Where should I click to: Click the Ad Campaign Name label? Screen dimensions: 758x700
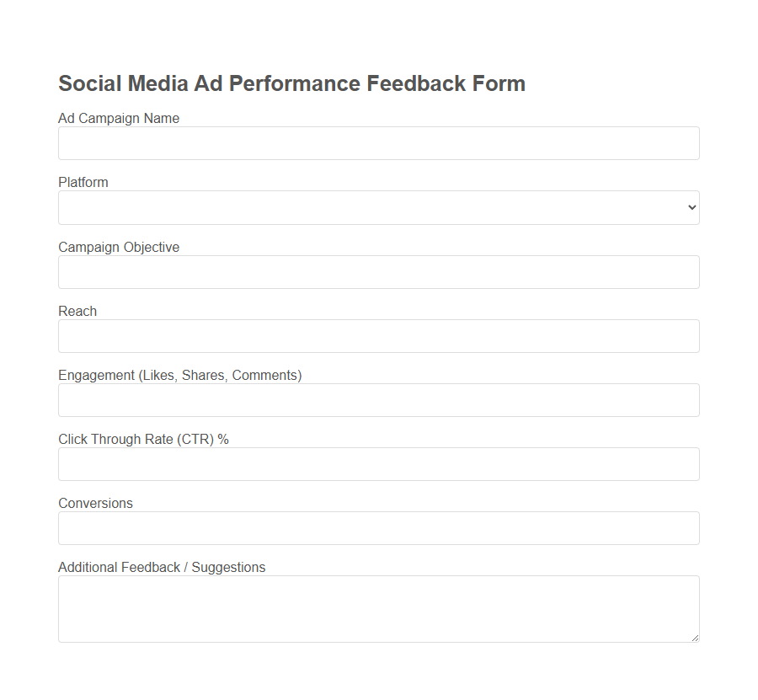[x=118, y=118]
